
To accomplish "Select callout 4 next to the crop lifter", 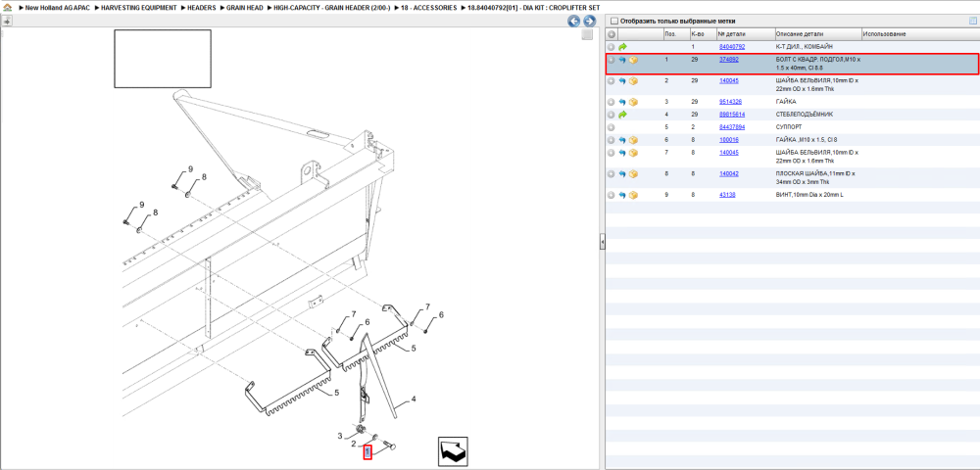I will 414,399.
